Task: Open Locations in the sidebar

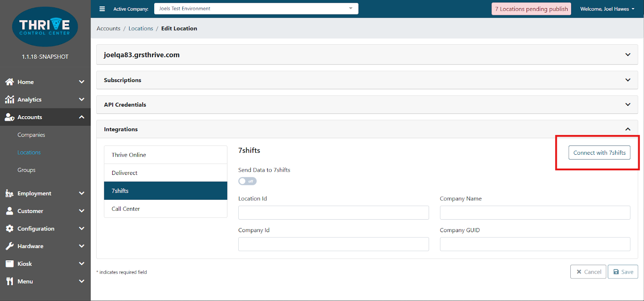Action: pyautogui.click(x=29, y=152)
